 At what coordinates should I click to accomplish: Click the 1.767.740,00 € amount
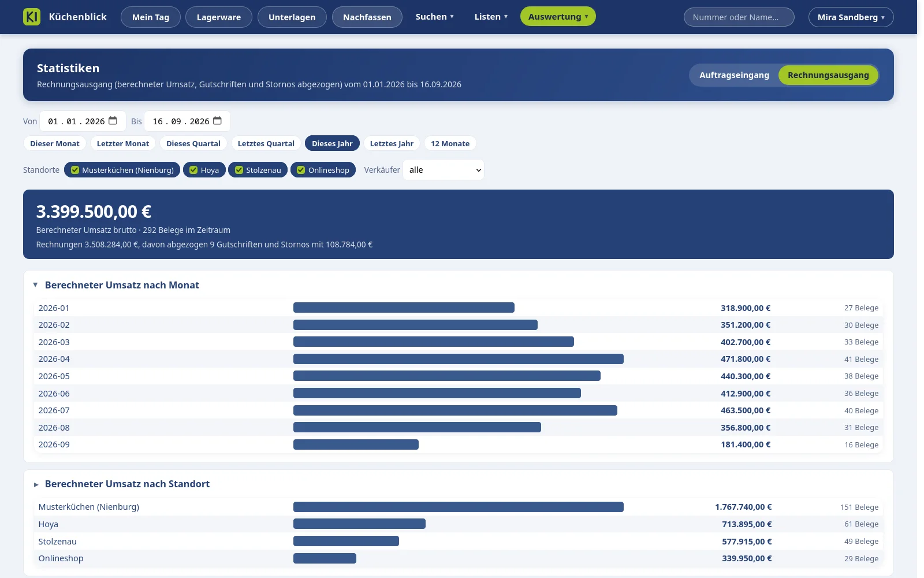tap(743, 507)
